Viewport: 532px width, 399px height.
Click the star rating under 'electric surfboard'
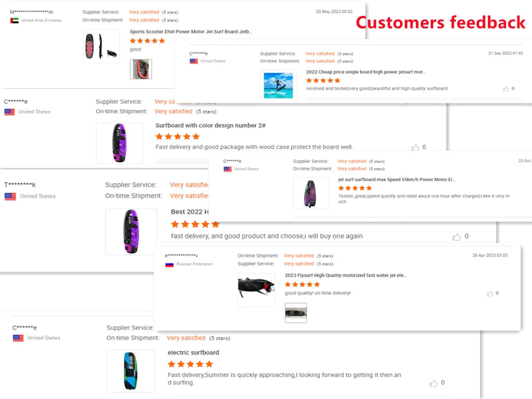pyautogui.click(x=190, y=364)
